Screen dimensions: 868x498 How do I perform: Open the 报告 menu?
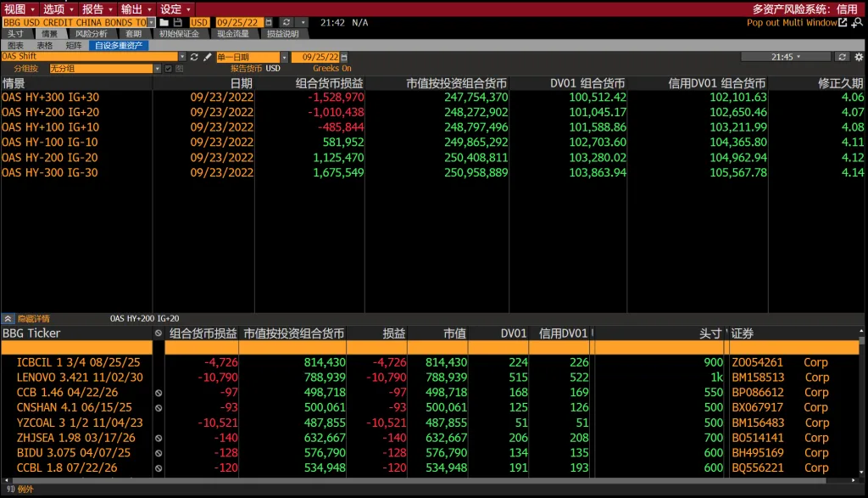pos(97,8)
